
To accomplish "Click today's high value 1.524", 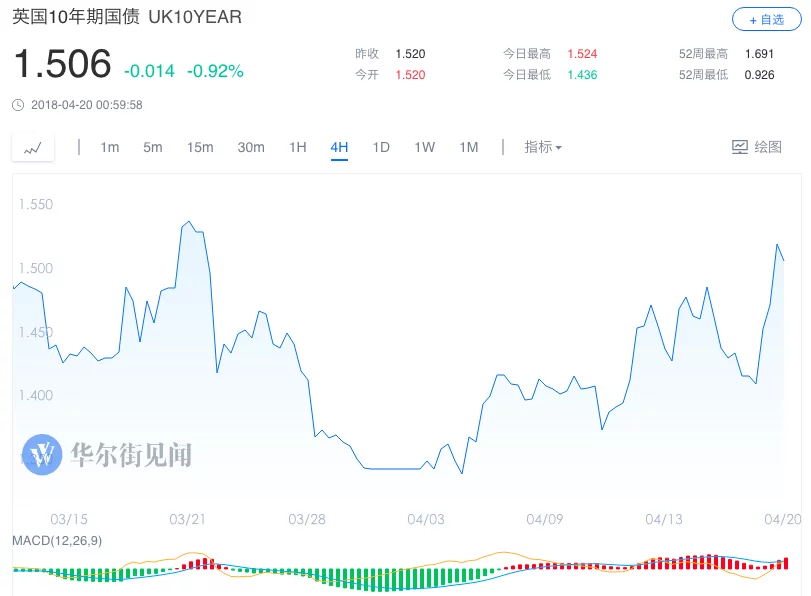I will [x=582, y=54].
